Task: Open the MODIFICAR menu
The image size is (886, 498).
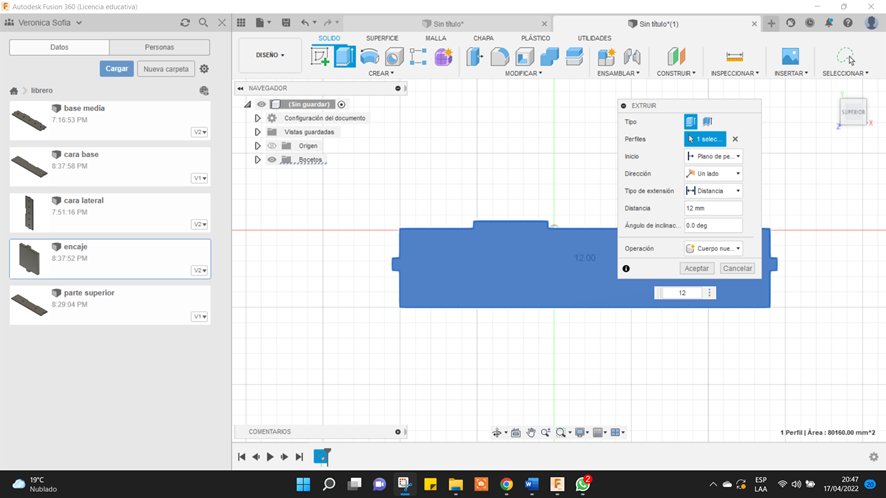Action: (523, 73)
